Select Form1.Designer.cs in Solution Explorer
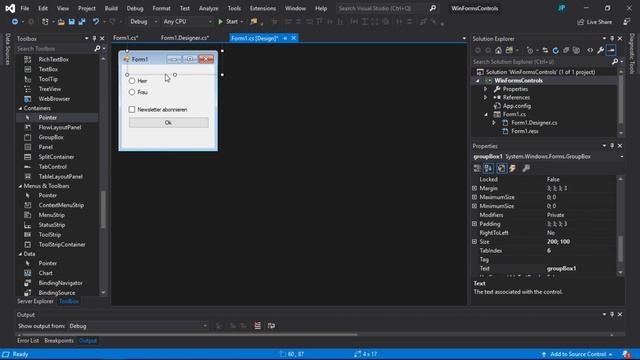Image resolution: width=640 pixels, height=360 pixels. pyautogui.click(x=534, y=122)
